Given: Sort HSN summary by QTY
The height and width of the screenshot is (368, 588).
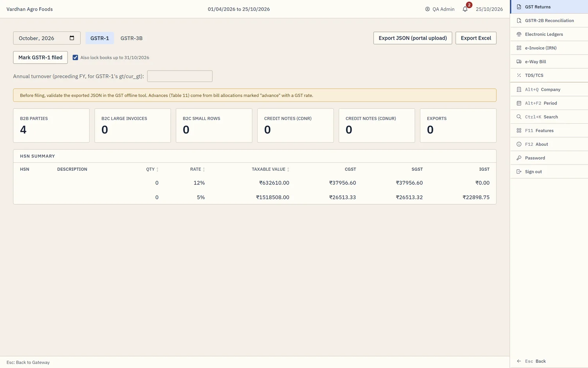Looking at the screenshot, I should point(152,169).
